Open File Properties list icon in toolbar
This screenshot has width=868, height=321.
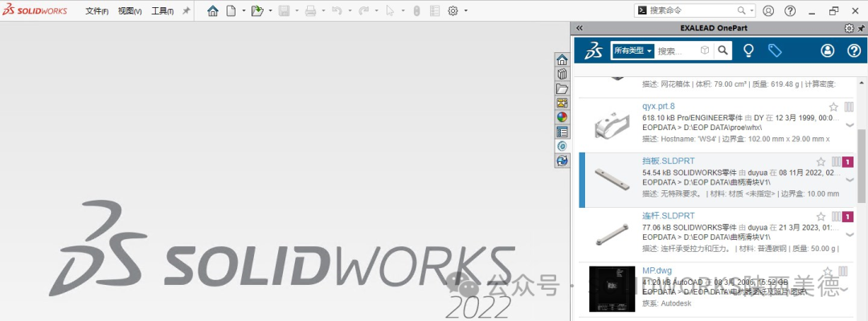(435, 10)
